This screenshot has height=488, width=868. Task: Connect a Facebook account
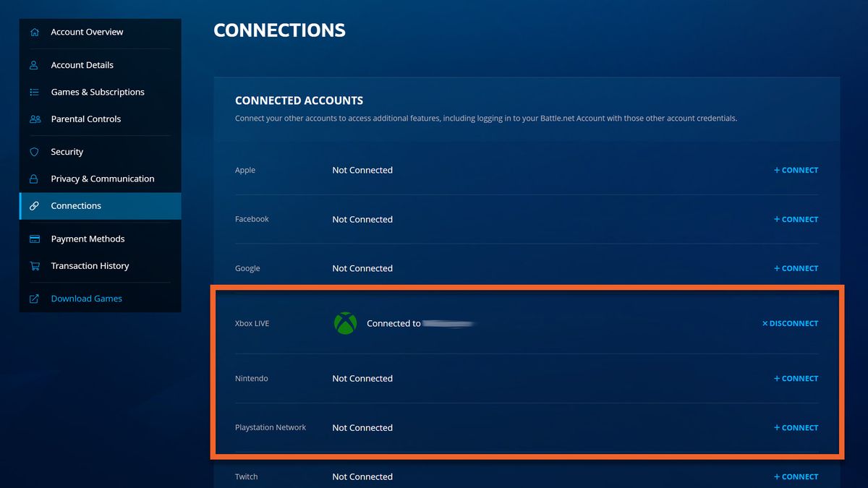tap(796, 219)
